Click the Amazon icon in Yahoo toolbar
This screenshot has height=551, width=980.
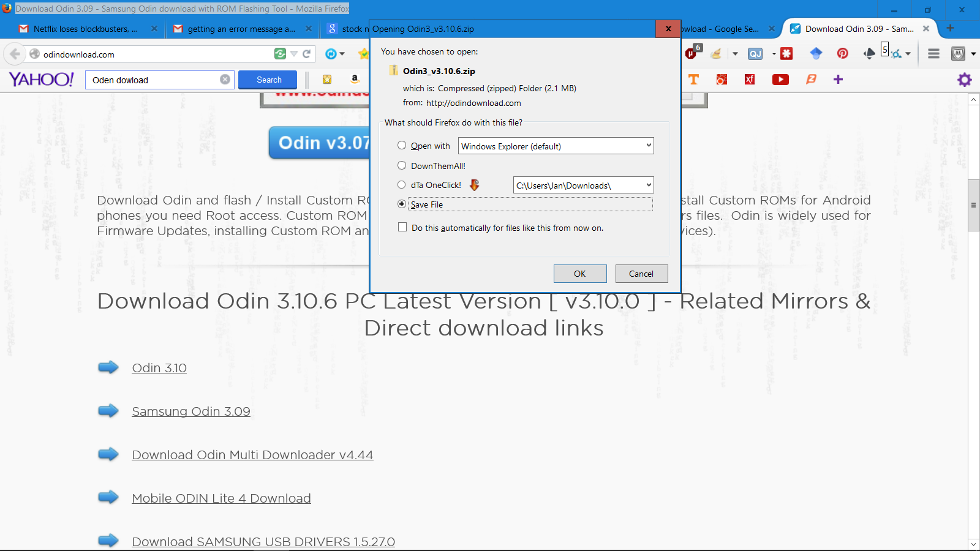[x=355, y=80]
